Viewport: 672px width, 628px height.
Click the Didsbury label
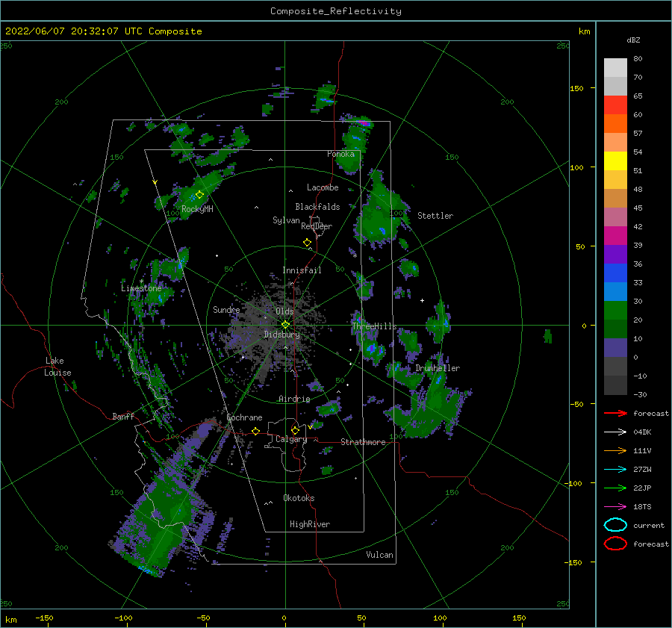281,335
